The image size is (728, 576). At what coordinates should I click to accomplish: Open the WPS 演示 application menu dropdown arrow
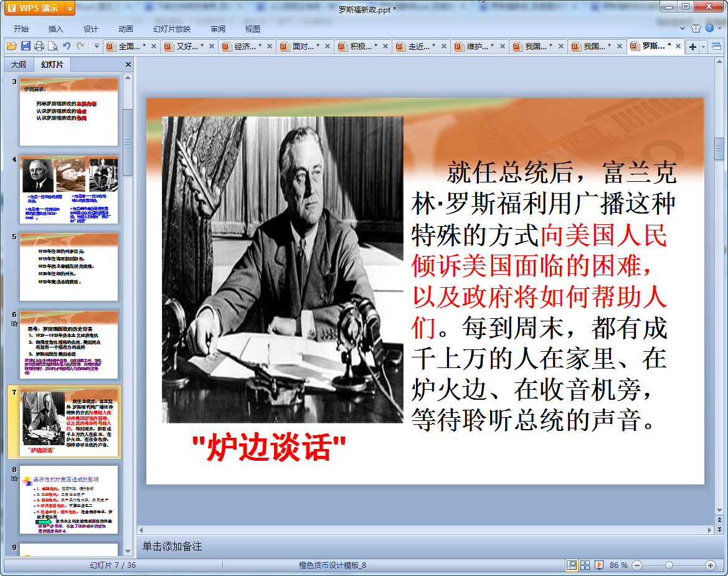click(70, 8)
